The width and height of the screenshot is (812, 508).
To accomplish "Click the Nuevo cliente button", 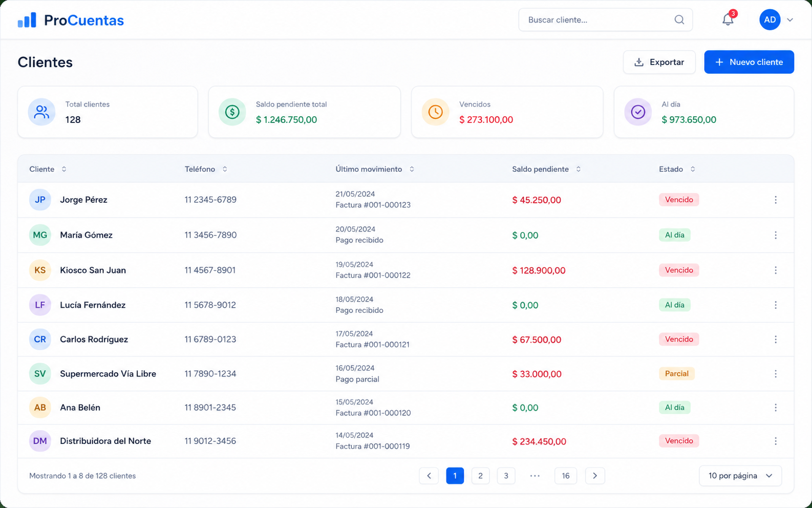I will click(x=749, y=62).
